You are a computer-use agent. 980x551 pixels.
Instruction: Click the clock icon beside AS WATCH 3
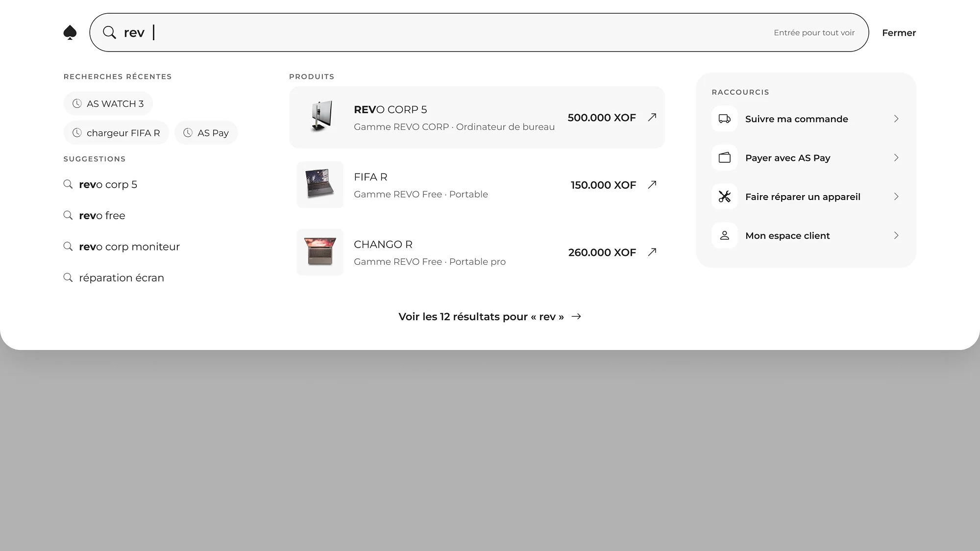(x=77, y=103)
